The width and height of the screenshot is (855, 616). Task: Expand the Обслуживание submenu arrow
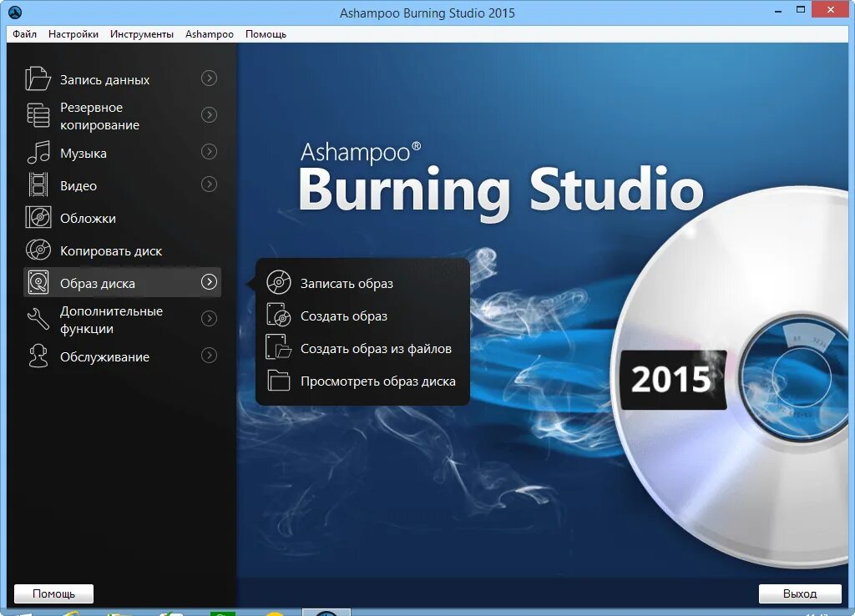[209, 356]
